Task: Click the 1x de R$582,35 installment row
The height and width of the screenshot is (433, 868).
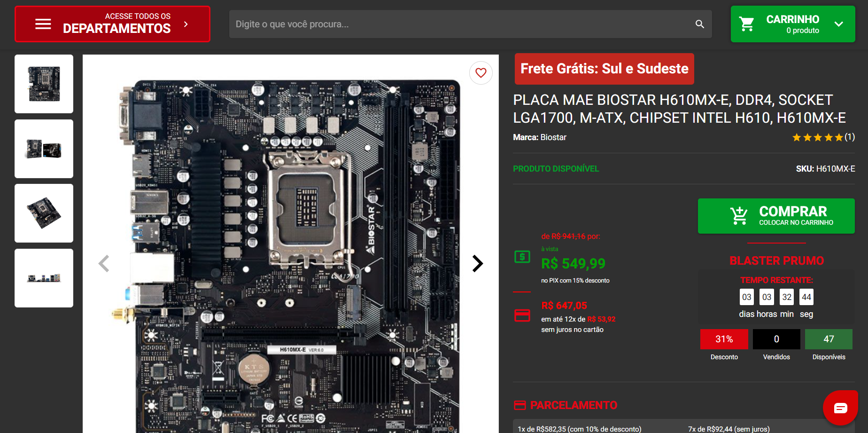Action: coord(579,429)
